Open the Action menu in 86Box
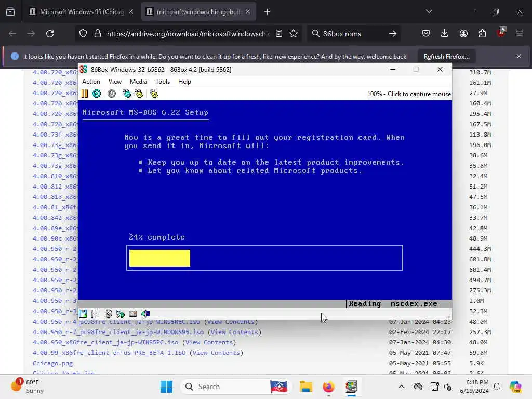This screenshot has height=399, width=532. 91,82
